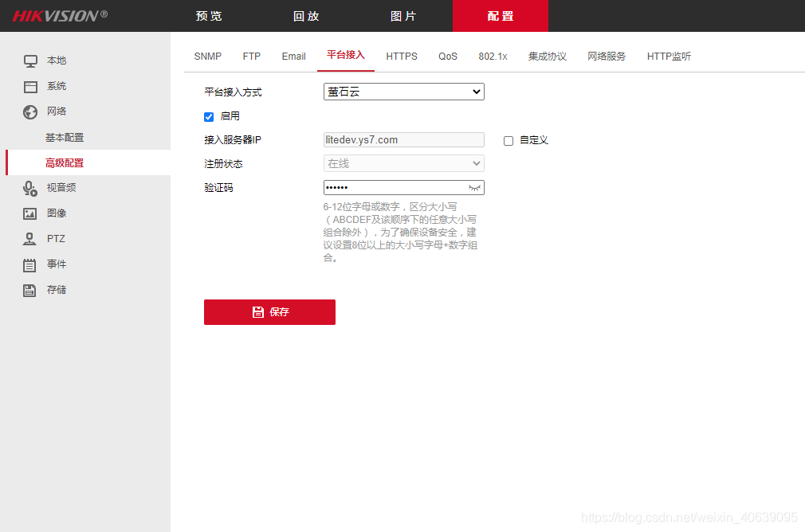
Task: Switch to the HTTPS tab
Action: [402, 56]
